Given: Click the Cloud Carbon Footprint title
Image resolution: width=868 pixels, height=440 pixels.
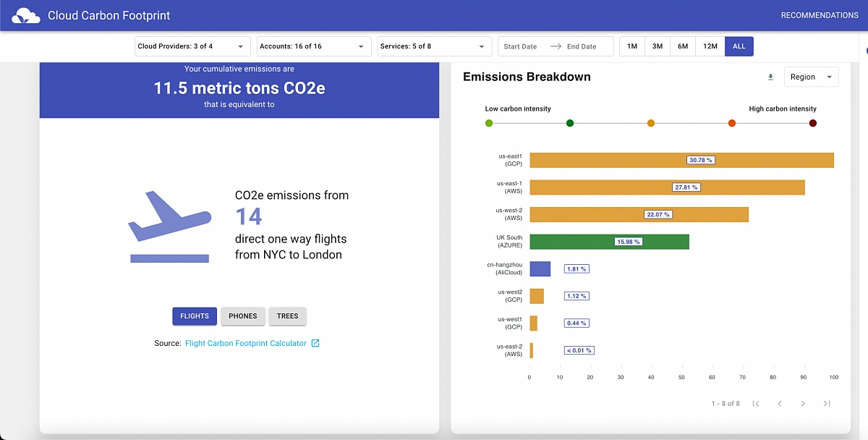Looking at the screenshot, I should [x=109, y=15].
